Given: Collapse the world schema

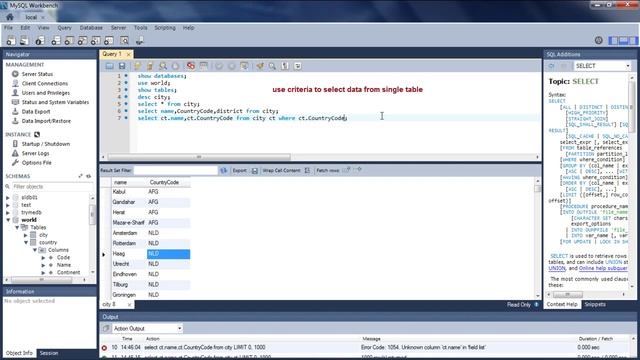Looking at the screenshot, I should 8,220.
